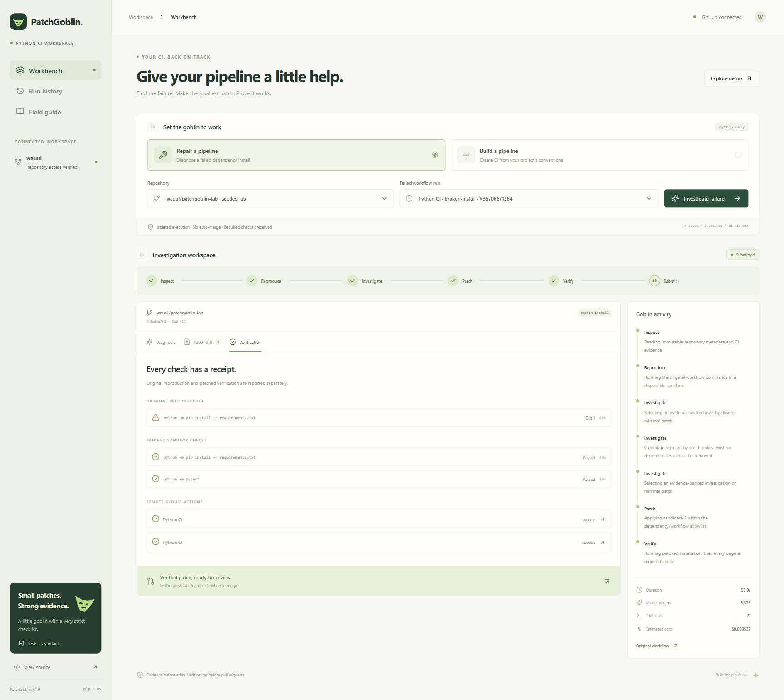Viewport: 784px width, 700px height.
Task: Select the Build a pipeline radio
Action: pos(738,155)
